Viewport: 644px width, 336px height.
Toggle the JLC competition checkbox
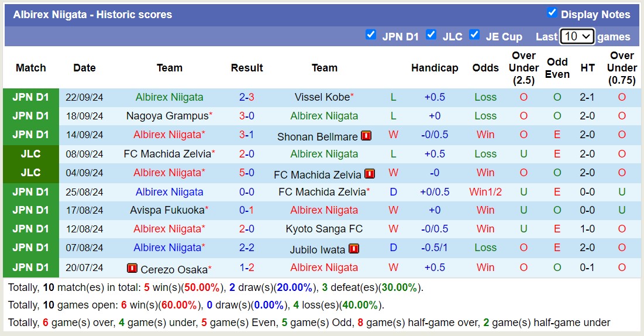[431, 35]
